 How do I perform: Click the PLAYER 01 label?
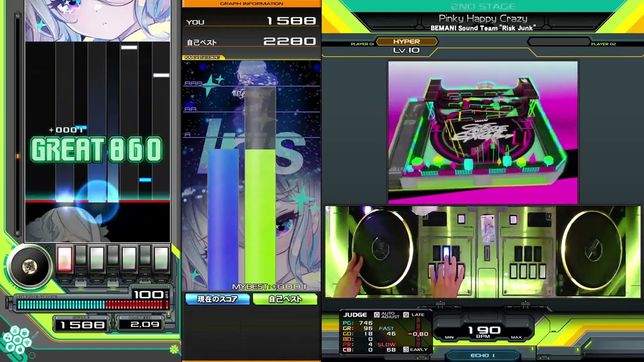[362, 44]
